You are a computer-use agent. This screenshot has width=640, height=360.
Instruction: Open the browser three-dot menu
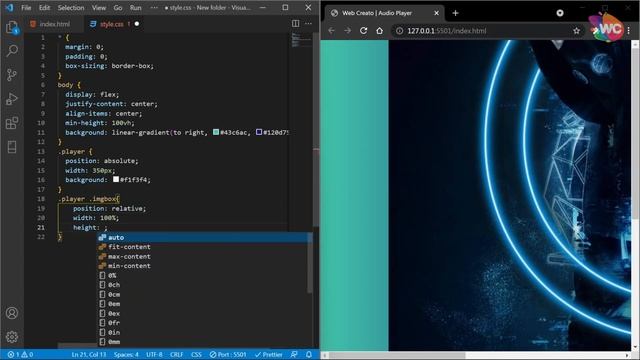629,31
